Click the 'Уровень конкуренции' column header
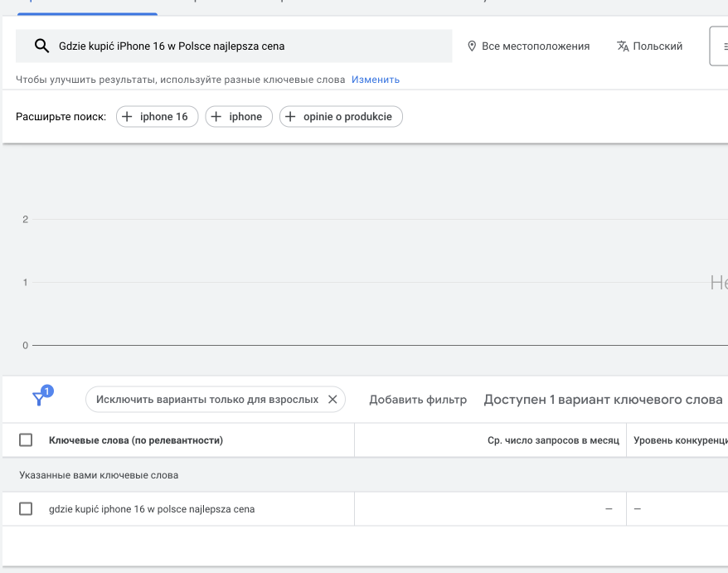728x573 pixels. coord(680,440)
